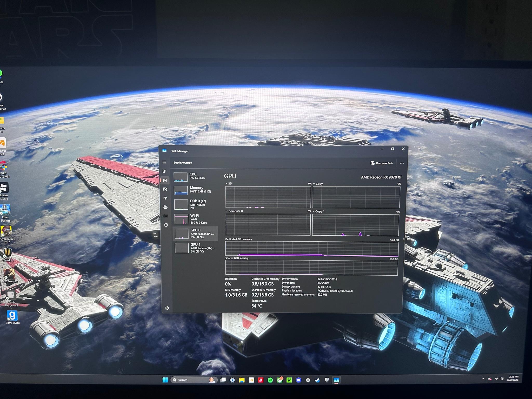This screenshot has width=532, height=399.
Task: Open the App history sidebar icon
Action: (165, 189)
